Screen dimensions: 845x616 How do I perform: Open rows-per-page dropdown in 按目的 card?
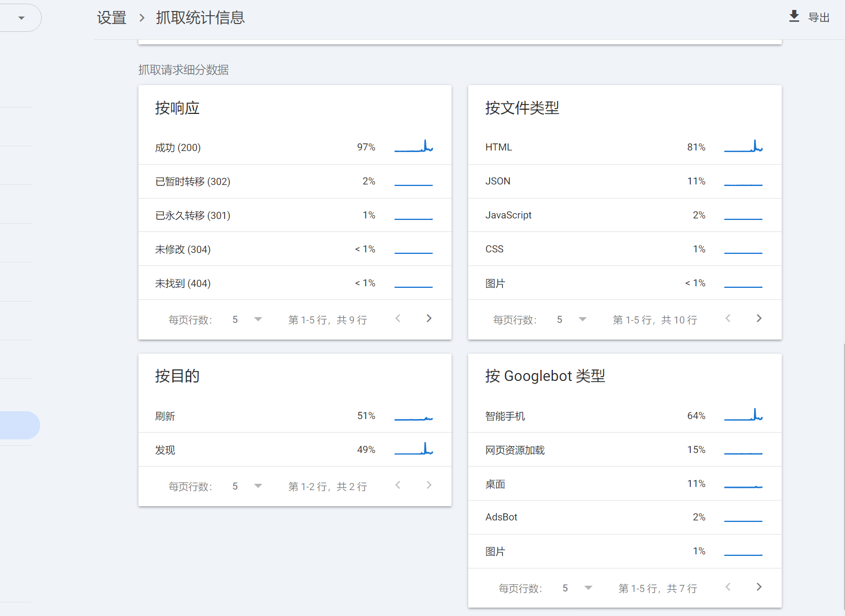pos(247,486)
